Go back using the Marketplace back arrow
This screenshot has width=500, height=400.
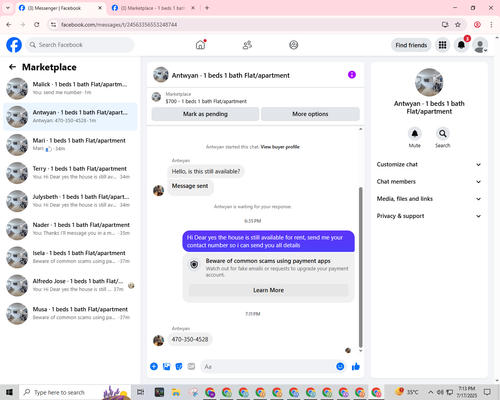tap(12, 67)
